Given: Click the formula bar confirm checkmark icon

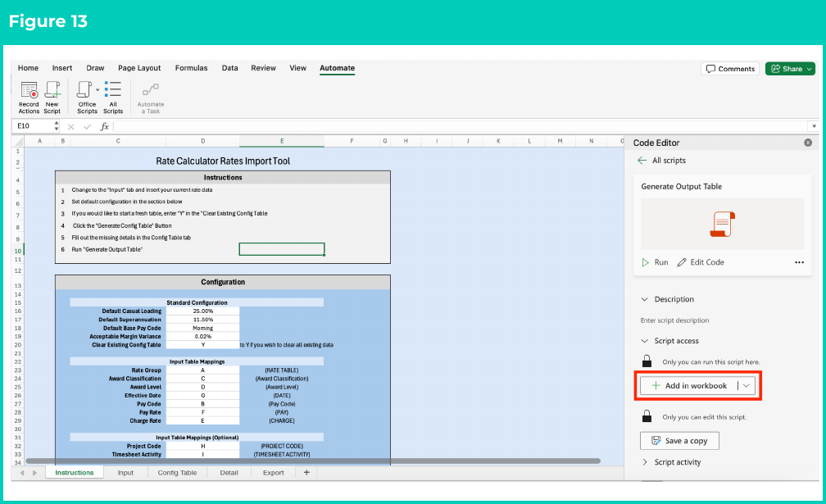Looking at the screenshot, I should tap(88, 126).
